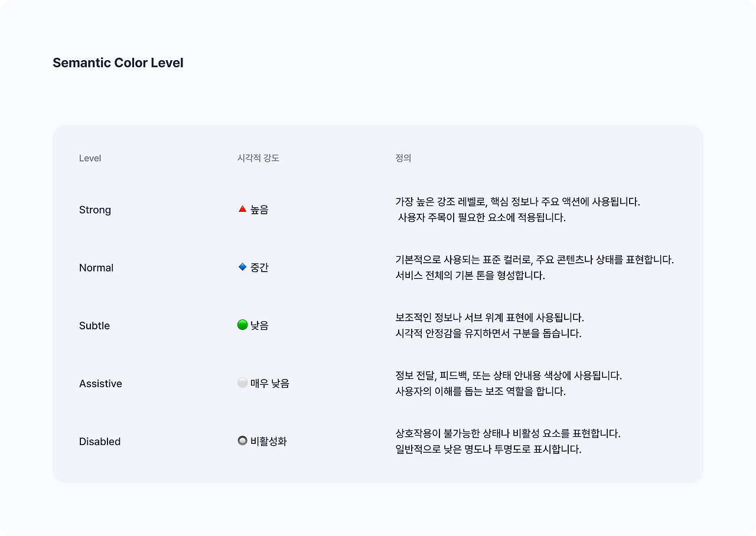Click the red triangle icon beside 높음
This screenshot has height=536, width=756.
tap(242, 209)
